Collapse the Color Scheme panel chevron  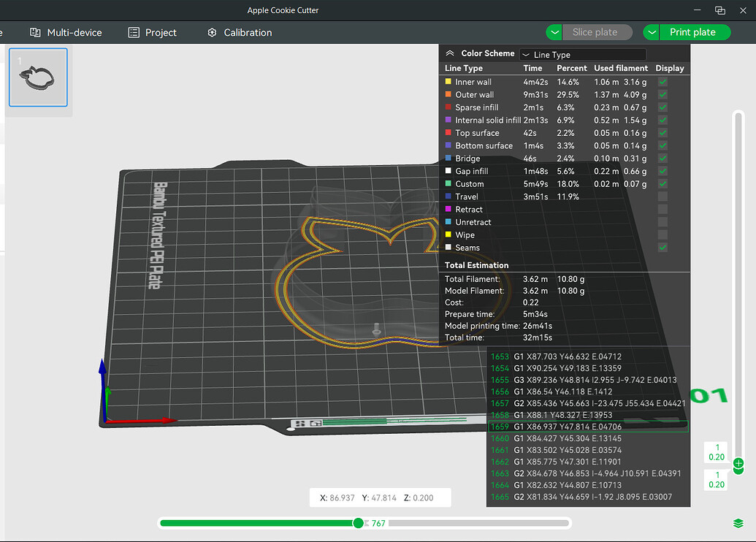tap(450, 53)
